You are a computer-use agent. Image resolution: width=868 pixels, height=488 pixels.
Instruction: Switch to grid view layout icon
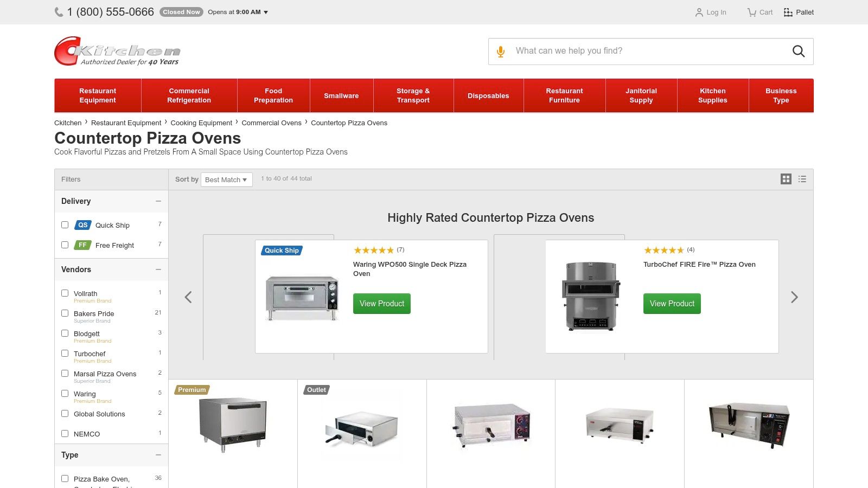pos(786,179)
